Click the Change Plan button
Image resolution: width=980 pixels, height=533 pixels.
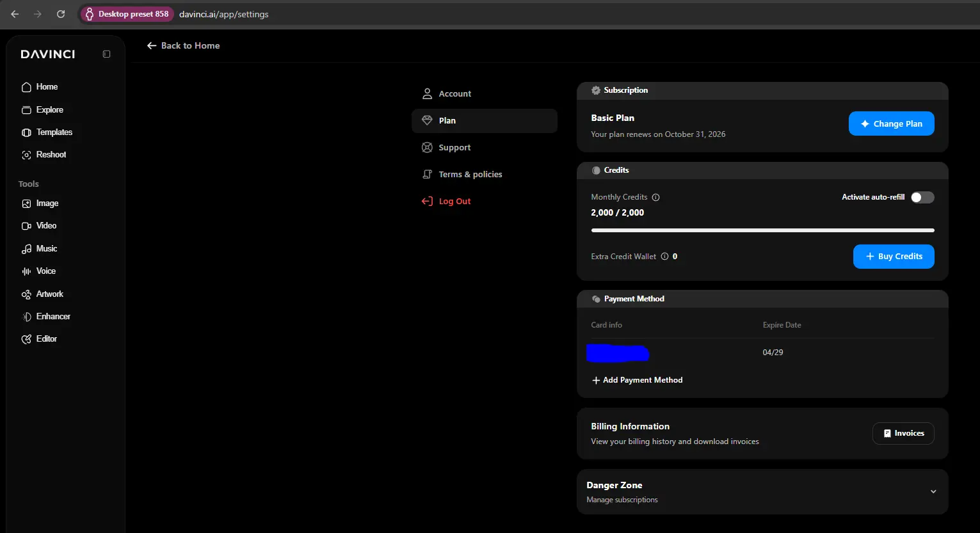click(x=892, y=123)
